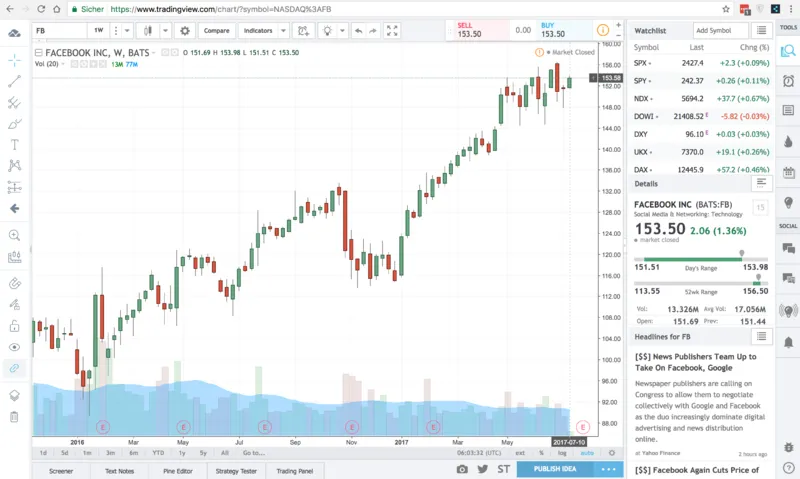This screenshot has width=800, height=479.
Task: Select the trend line drawing tool
Action: point(14,81)
